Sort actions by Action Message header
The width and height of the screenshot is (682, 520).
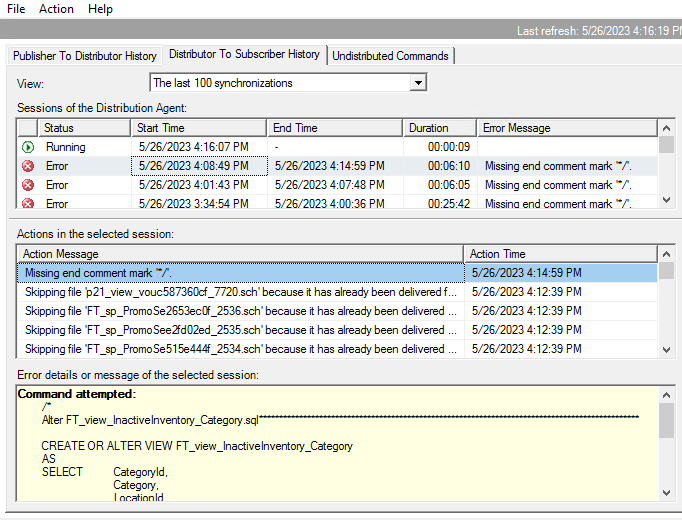click(x=241, y=254)
